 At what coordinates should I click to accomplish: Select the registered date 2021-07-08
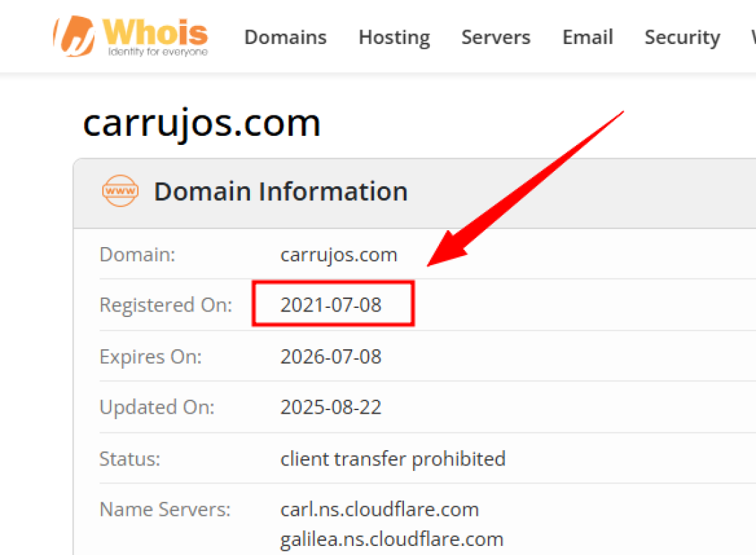330,304
